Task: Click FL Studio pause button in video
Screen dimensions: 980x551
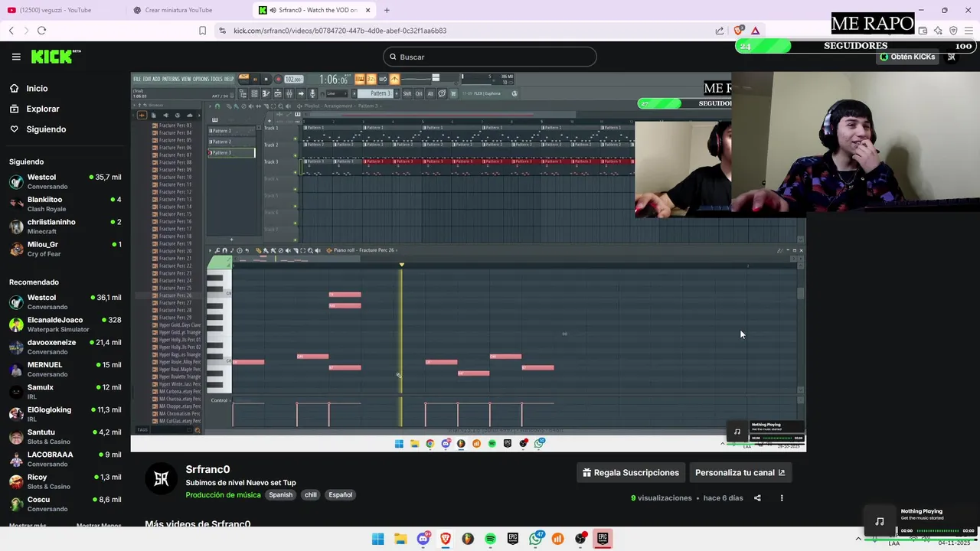Action: point(255,79)
